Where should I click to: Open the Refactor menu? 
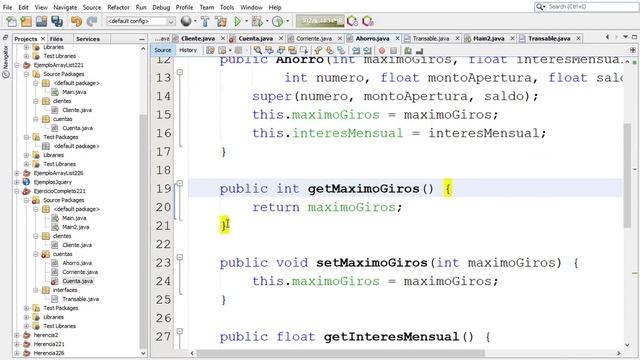click(118, 7)
